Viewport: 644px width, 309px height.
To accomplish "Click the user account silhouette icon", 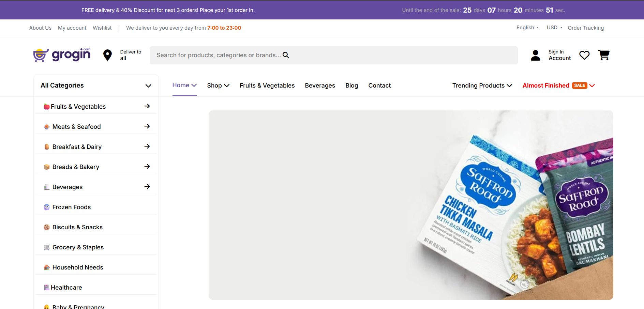I will (535, 55).
